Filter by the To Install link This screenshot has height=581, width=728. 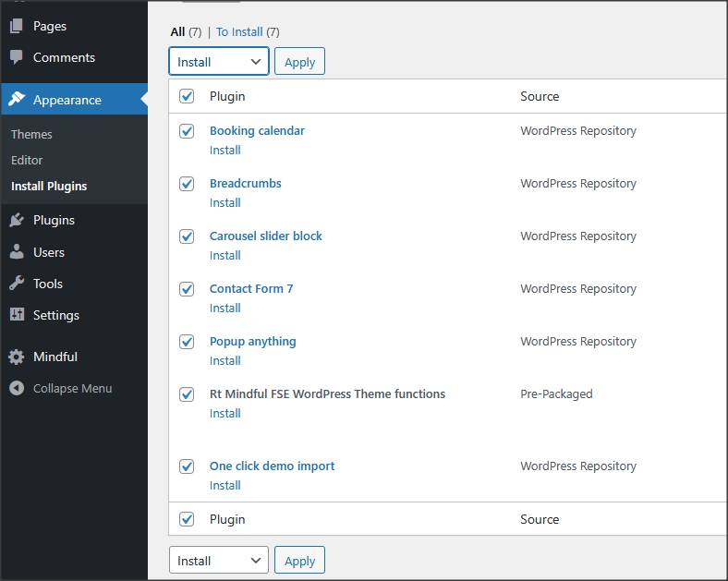[239, 31]
